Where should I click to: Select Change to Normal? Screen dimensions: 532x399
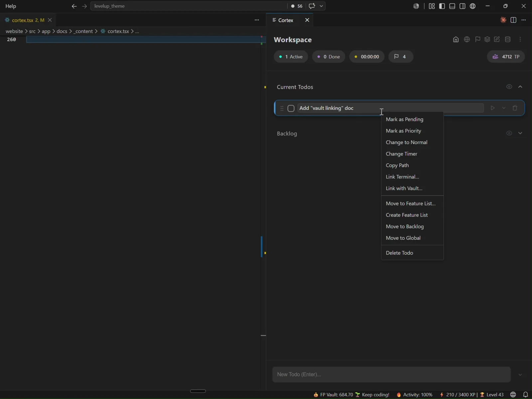[x=412, y=142]
